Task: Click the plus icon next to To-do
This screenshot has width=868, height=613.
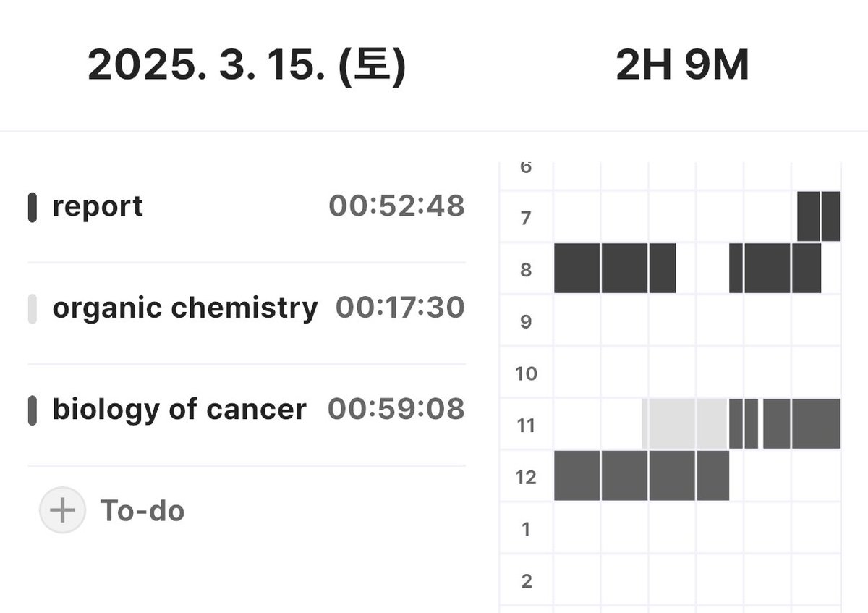Action: coord(62,510)
